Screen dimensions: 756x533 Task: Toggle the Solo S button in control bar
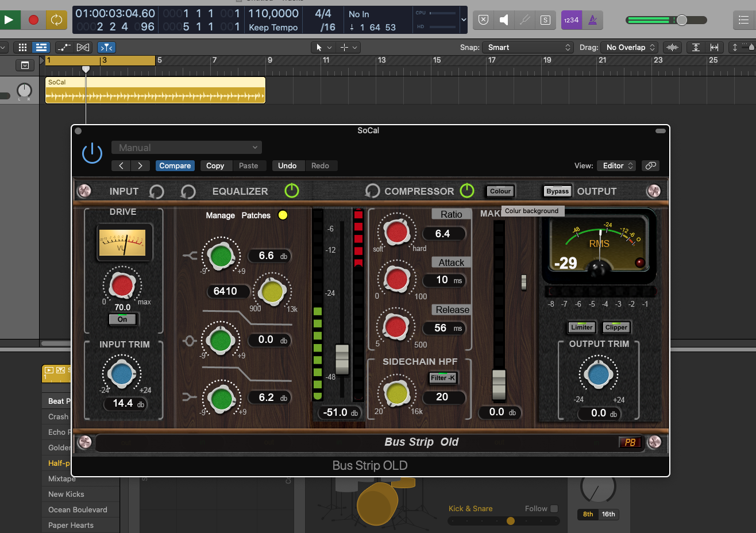click(x=545, y=20)
